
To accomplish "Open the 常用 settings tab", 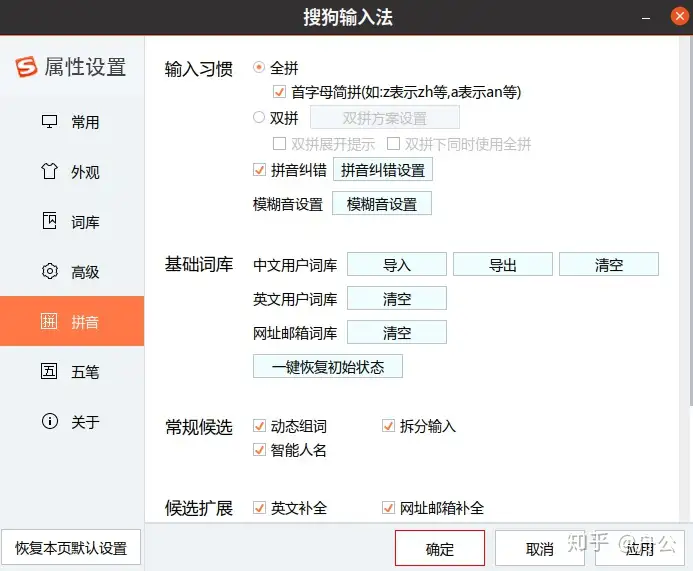I will 72,122.
